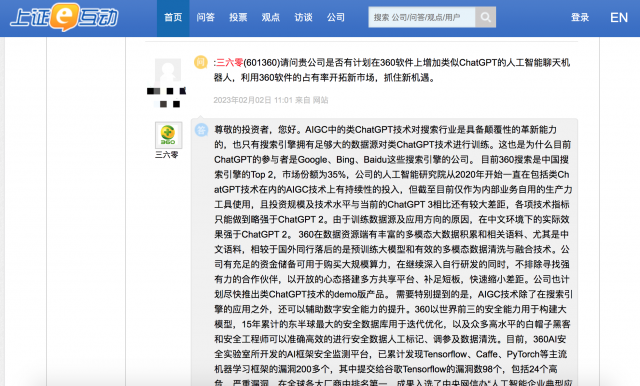The height and width of the screenshot is (386, 640).
Task: Click the 三六零 name under the logo
Action: pyautogui.click(x=167, y=155)
